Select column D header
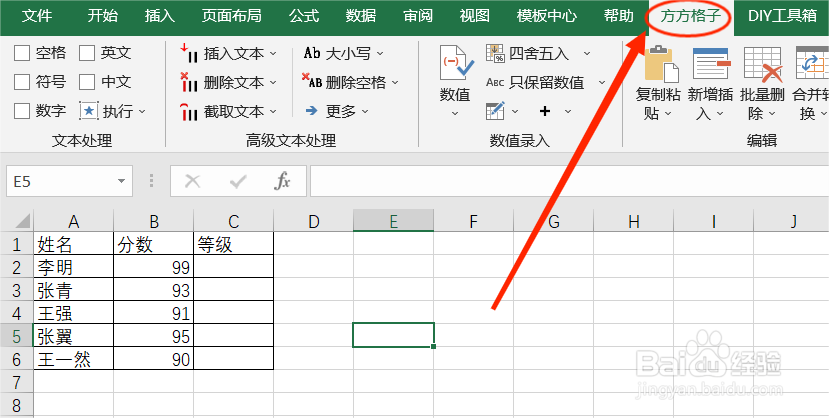 (314, 221)
